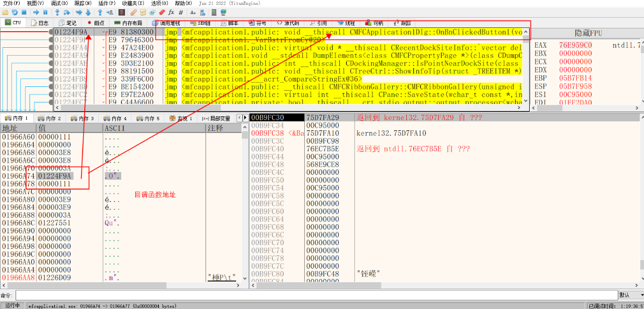The image size is (644, 309).
Task: Select the 监视 1 watch tab
Action: click(x=180, y=118)
